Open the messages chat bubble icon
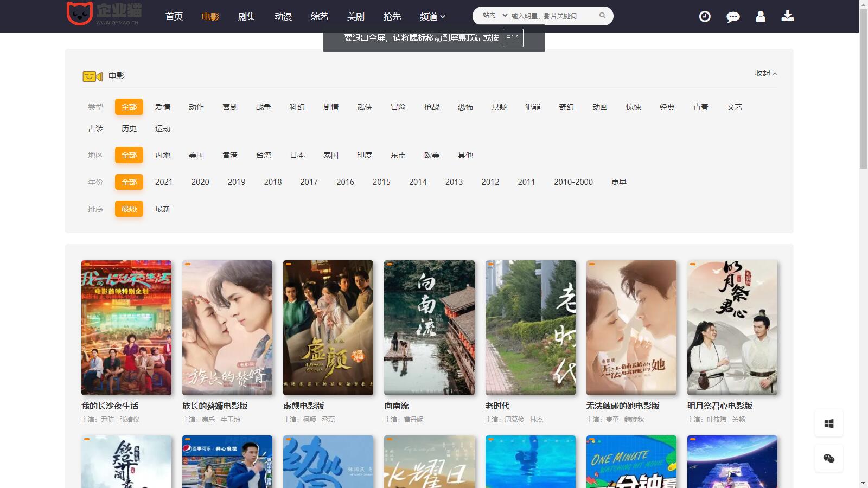The height and width of the screenshot is (488, 868). click(x=732, y=17)
